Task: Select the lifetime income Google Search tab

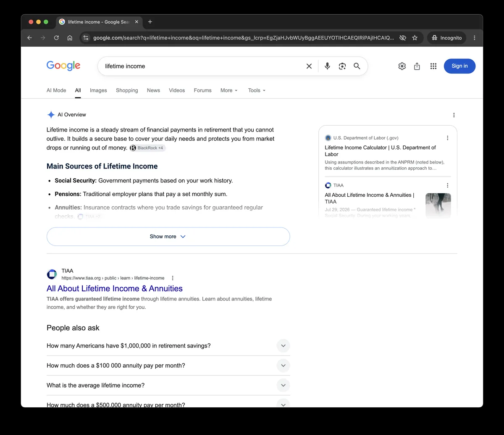Action: [x=99, y=22]
